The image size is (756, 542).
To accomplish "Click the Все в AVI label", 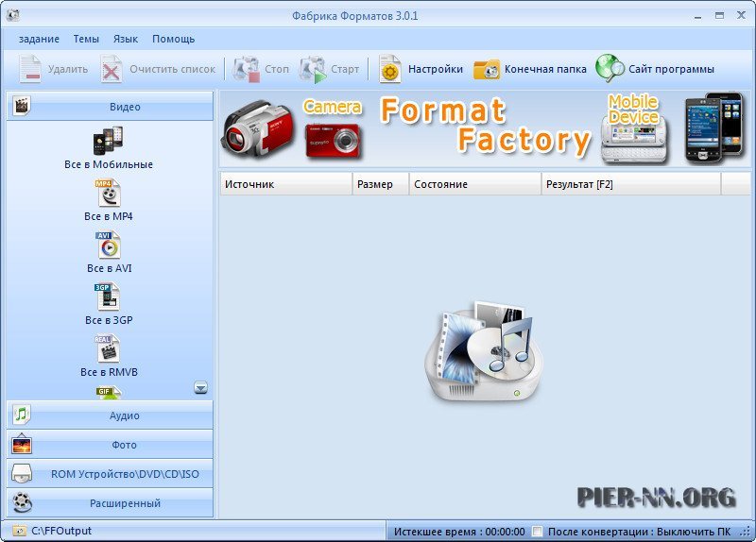I will pyautogui.click(x=110, y=268).
